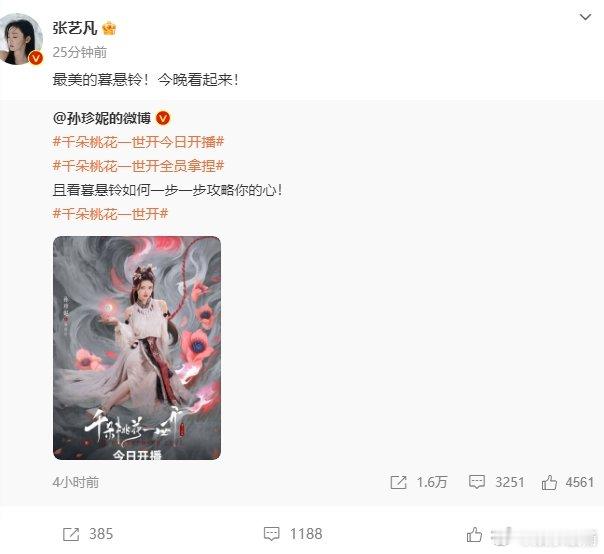The height and width of the screenshot is (554, 604).
Task: Open hashtag #千朵桃花一世开全员拿捏#
Action: (138, 166)
